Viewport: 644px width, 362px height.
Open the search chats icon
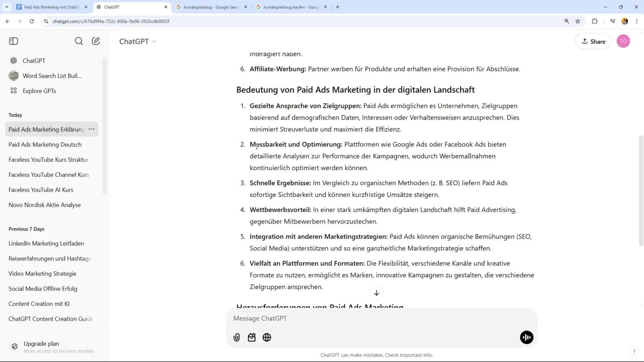[x=79, y=41]
